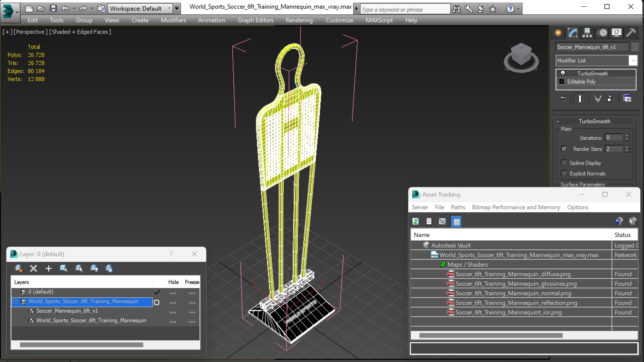Enable Explicit Normals checkbox
Screen dimensions: 644x362
tap(564, 173)
